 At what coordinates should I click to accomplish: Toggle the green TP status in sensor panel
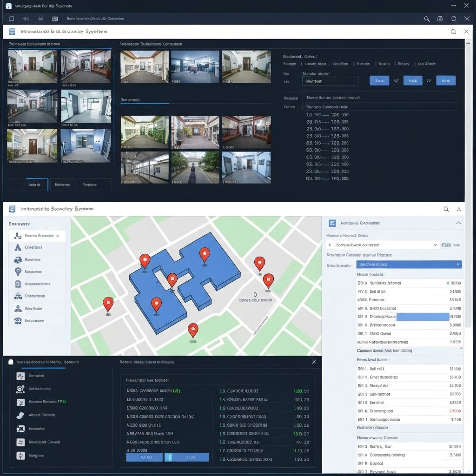pos(62,402)
